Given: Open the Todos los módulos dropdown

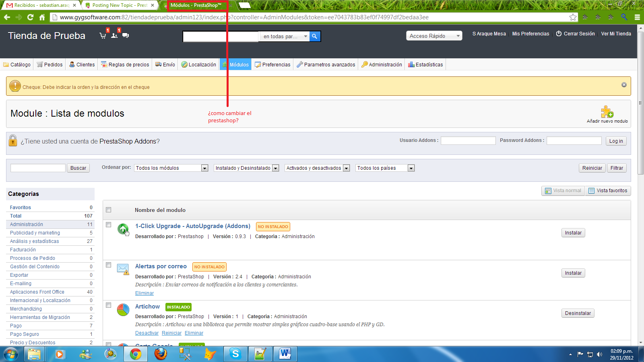Looking at the screenshot, I should (171, 168).
